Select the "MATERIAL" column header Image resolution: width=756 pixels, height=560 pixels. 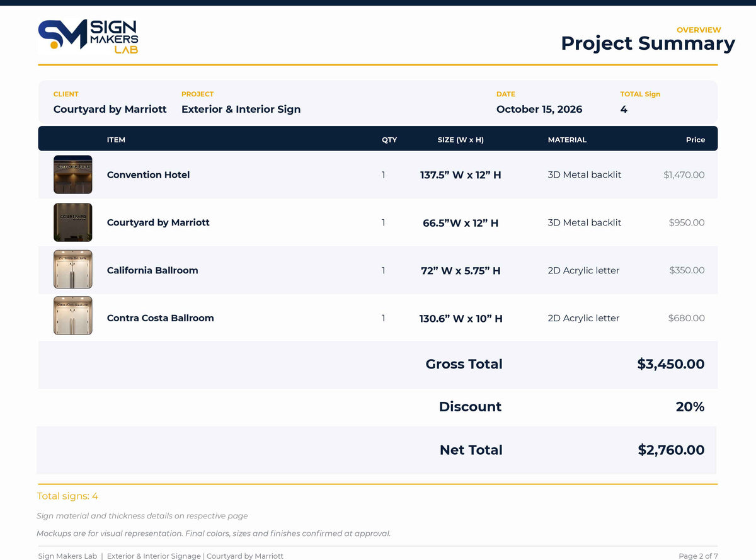click(567, 140)
